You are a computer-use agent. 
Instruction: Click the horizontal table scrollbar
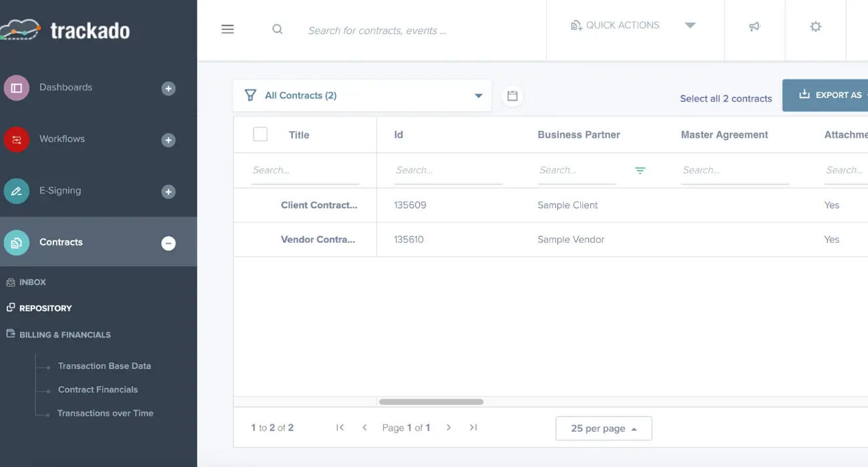click(431, 402)
